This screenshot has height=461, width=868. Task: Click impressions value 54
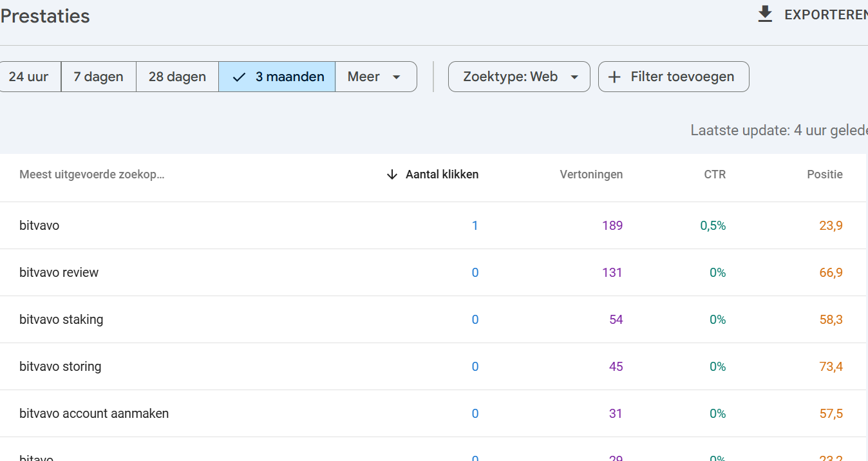[616, 320]
